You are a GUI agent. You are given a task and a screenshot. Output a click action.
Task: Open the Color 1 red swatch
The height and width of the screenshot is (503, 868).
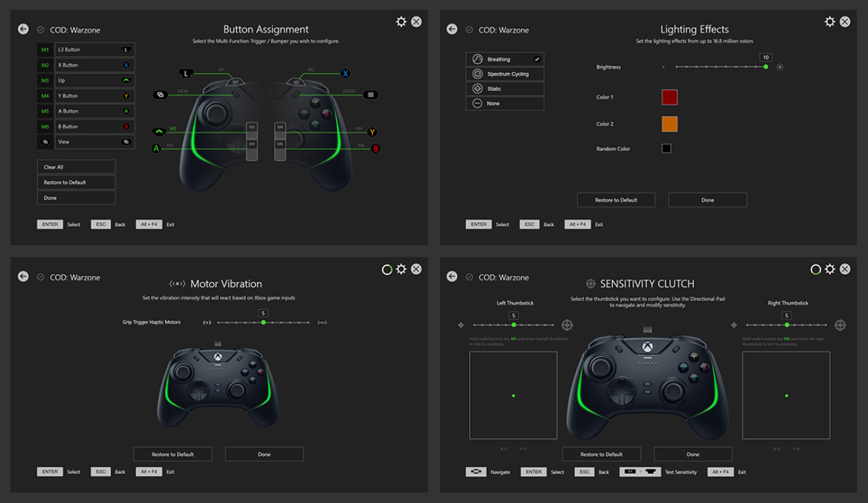point(670,97)
